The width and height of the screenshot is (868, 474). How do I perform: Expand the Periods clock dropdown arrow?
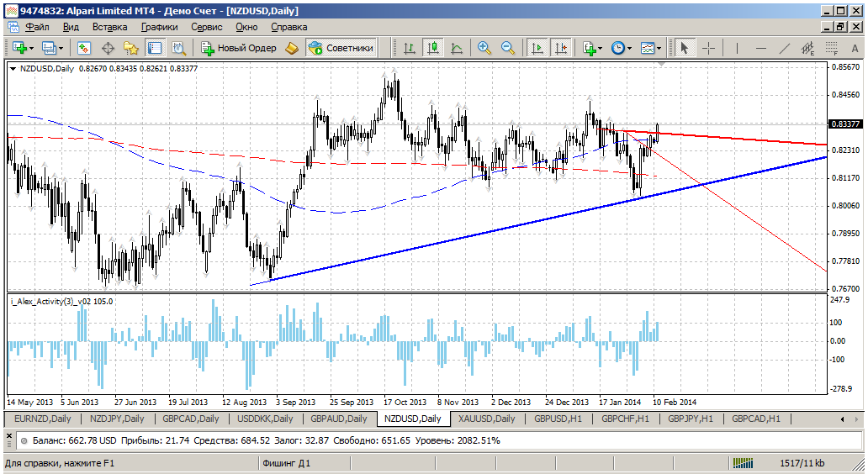pyautogui.click(x=629, y=49)
